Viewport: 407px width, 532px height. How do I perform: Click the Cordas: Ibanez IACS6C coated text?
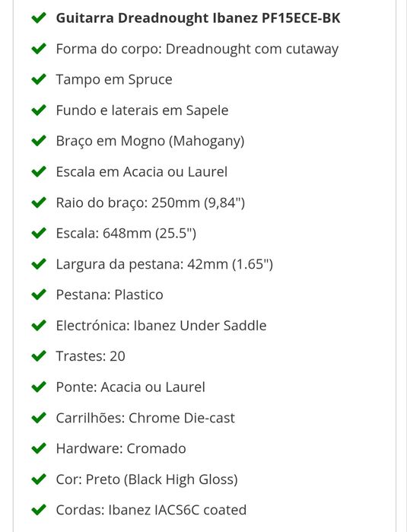[151, 510]
